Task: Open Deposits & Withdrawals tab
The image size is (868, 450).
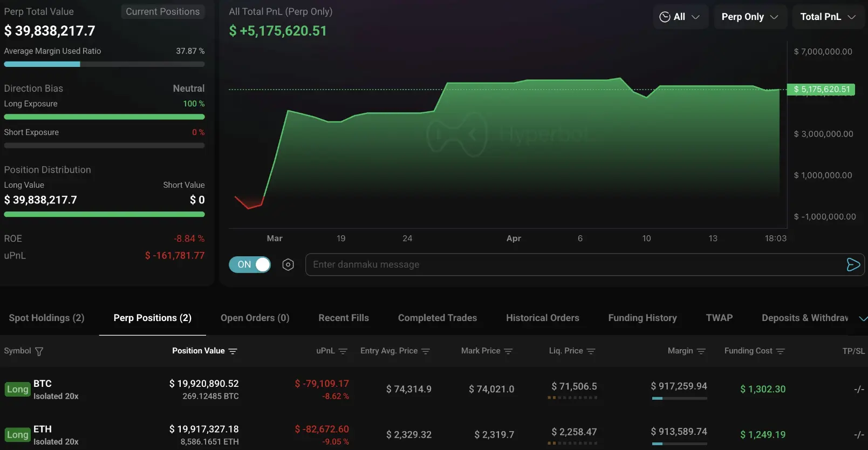Action: coord(805,318)
